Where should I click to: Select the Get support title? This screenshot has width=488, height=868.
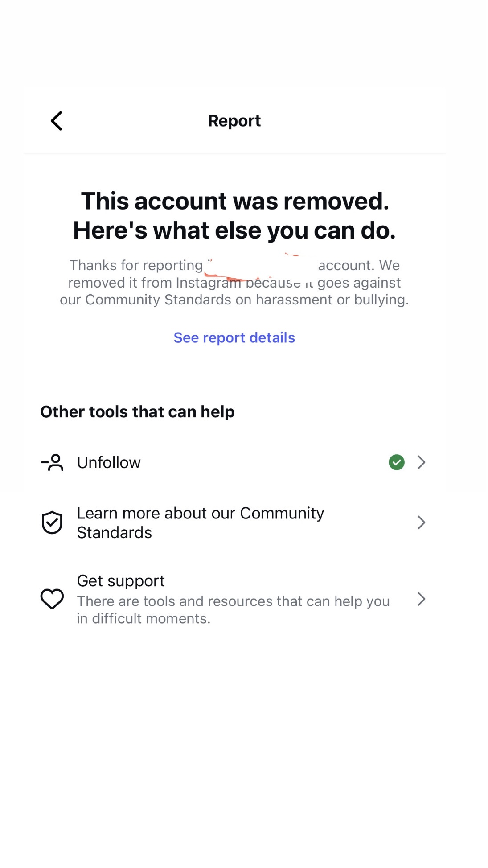(x=121, y=580)
